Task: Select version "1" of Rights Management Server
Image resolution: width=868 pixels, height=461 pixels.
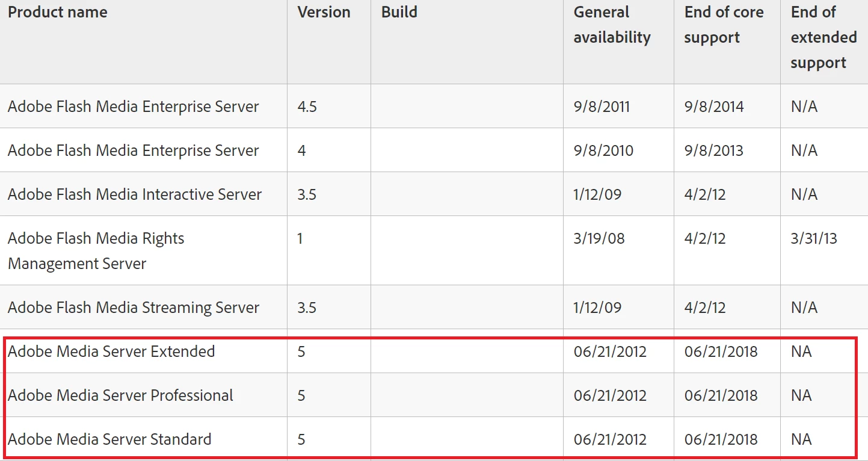Action: point(300,238)
